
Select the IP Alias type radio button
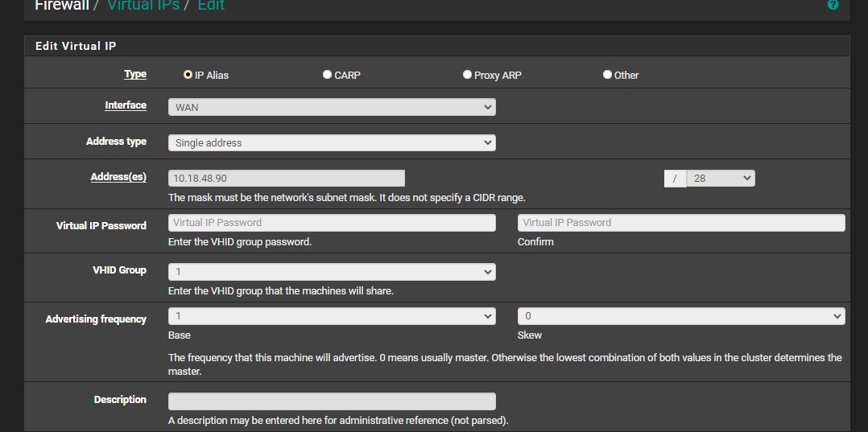[x=188, y=75]
